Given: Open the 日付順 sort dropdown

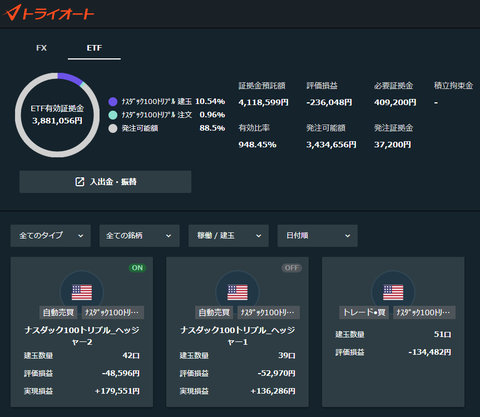Looking at the screenshot, I should point(318,236).
